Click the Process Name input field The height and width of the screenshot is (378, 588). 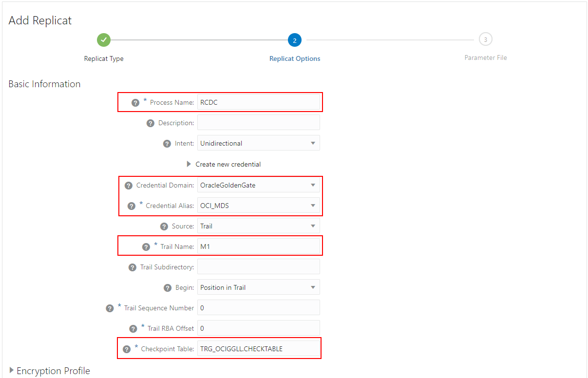pos(258,102)
